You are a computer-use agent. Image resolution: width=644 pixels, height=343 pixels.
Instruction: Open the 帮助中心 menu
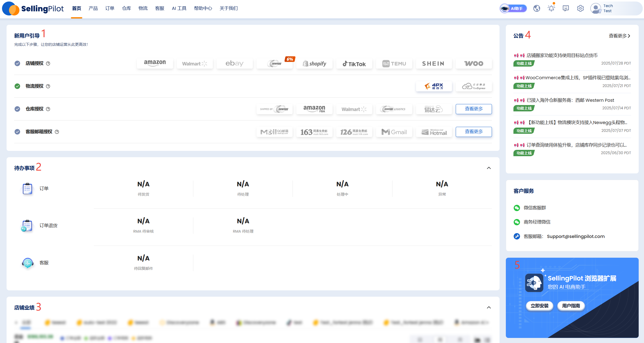(x=203, y=8)
